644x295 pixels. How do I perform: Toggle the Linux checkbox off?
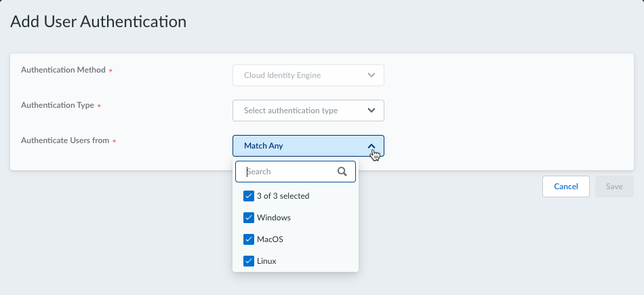(x=248, y=261)
